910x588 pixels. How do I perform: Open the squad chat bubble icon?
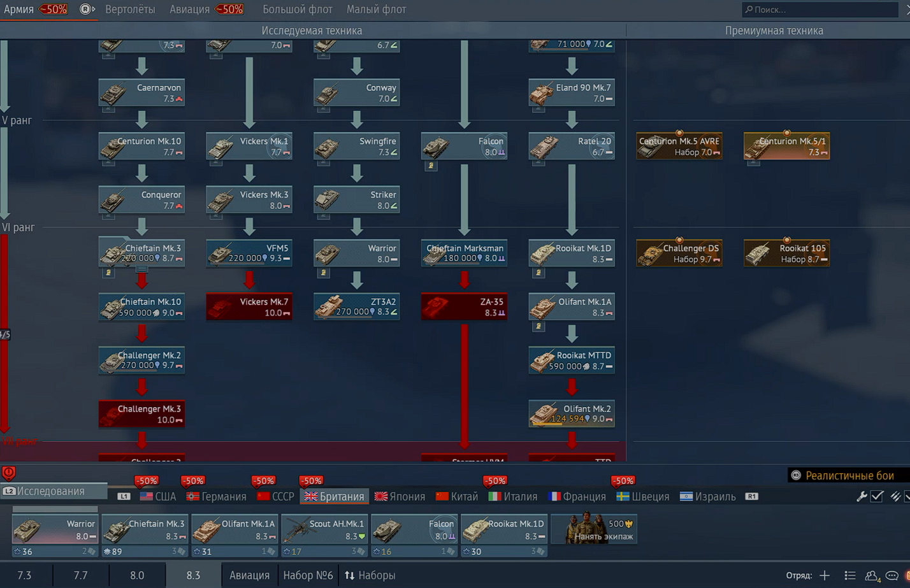[892, 575]
